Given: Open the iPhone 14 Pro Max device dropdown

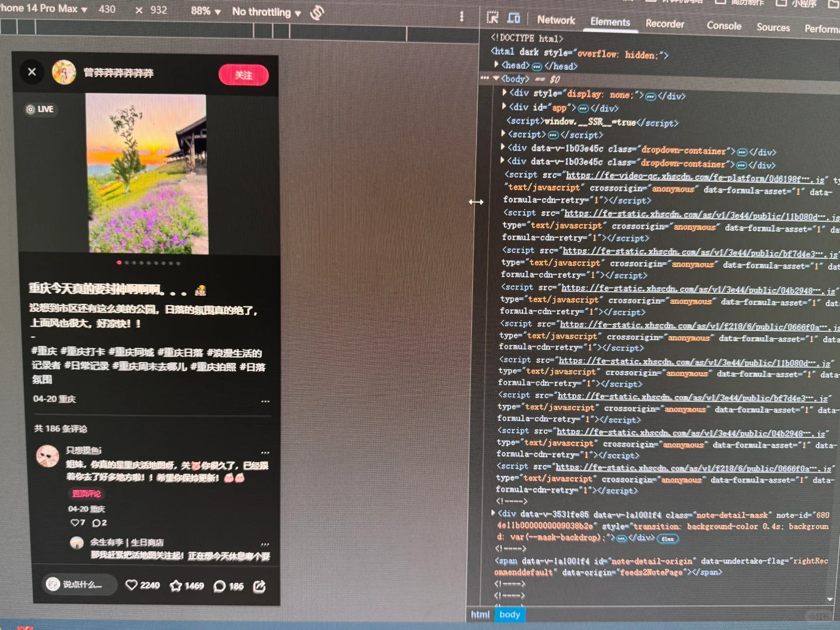Looking at the screenshot, I should 44,9.
